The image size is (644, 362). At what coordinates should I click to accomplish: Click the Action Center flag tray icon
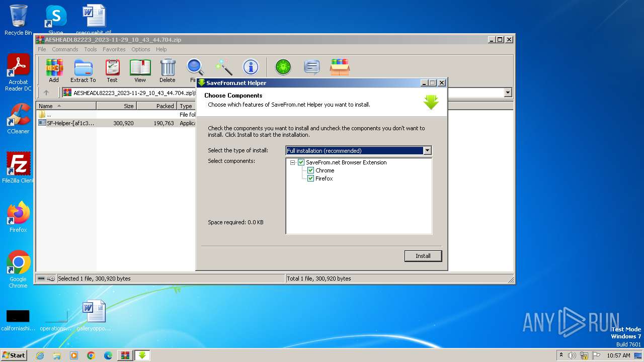tap(596, 355)
